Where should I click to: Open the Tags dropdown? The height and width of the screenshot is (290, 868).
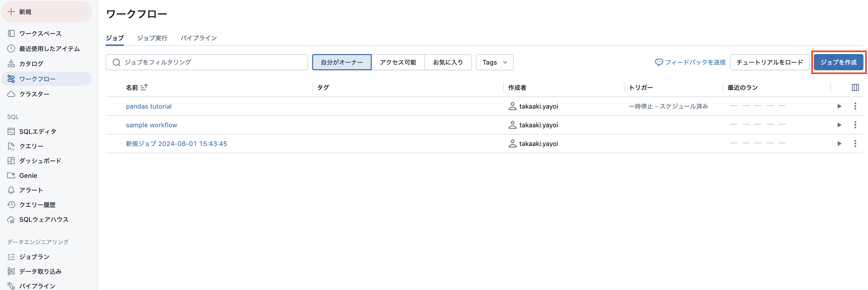(494, 62)
